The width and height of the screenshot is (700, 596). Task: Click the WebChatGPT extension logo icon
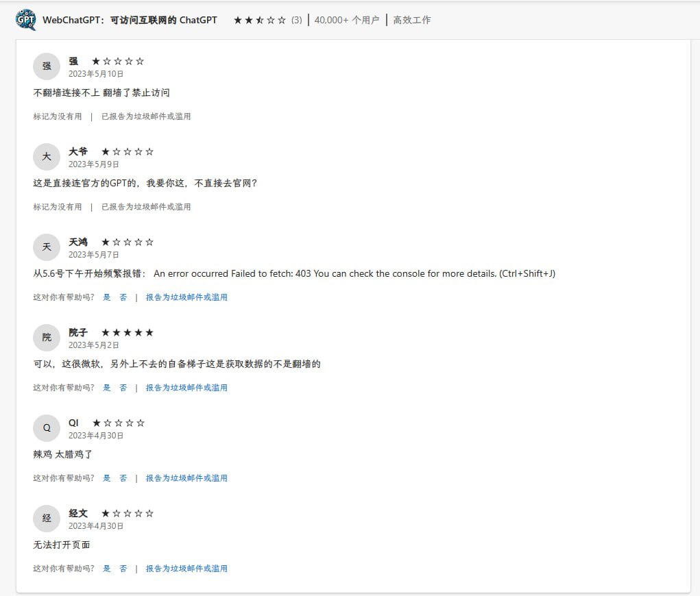(x=25, y=19)
